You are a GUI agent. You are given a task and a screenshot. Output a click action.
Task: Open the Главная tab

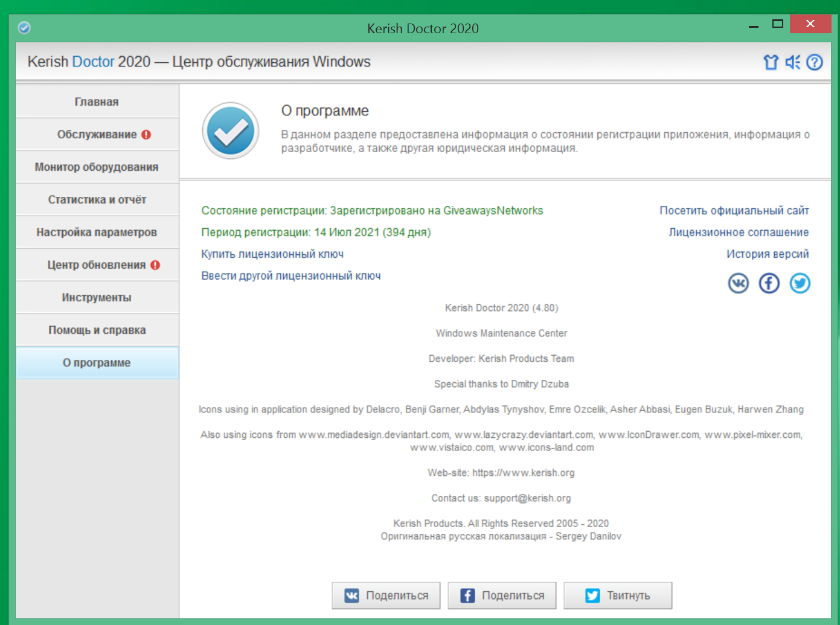[x=97, y=102]
